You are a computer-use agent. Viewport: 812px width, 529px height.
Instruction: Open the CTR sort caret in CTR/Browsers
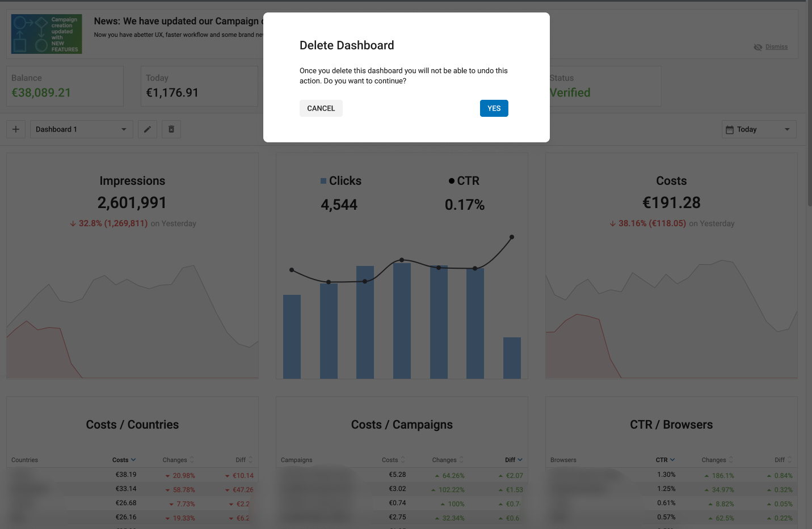(672, 459)
